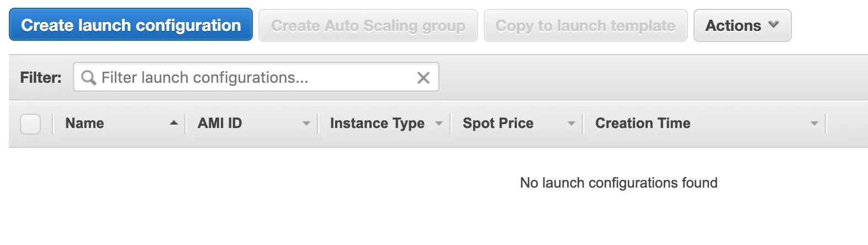This screenshot has height=245, width=868.
Task: Click the Instance Type column header
Action: coord(377,124)
